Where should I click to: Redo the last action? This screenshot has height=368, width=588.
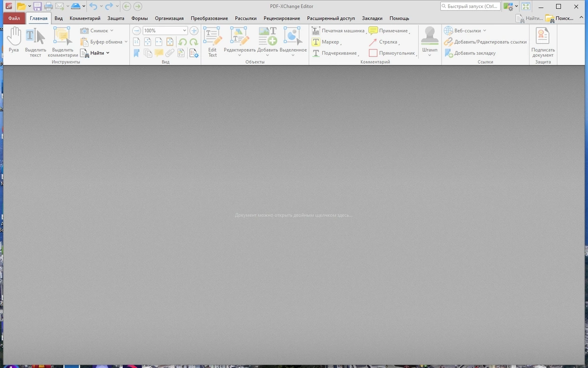click(109, 6)
